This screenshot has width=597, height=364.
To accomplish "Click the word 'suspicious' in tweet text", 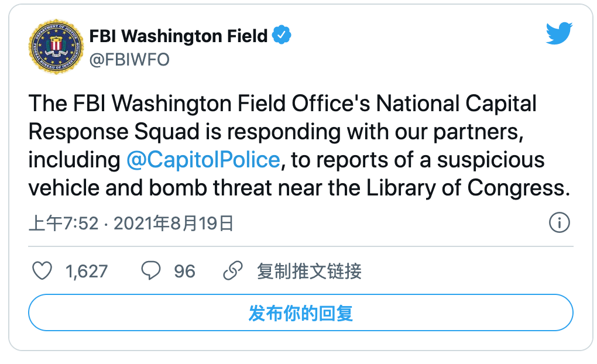I will tap(491, 160).
